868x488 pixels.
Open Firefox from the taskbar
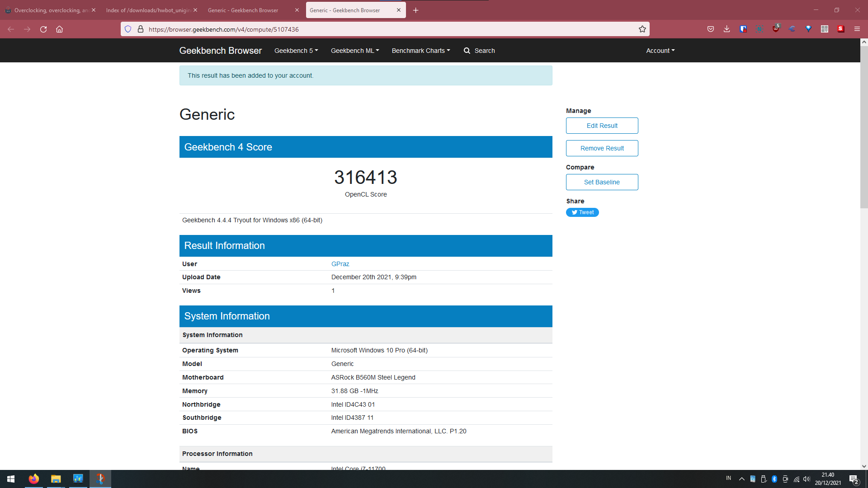(34, 479)
